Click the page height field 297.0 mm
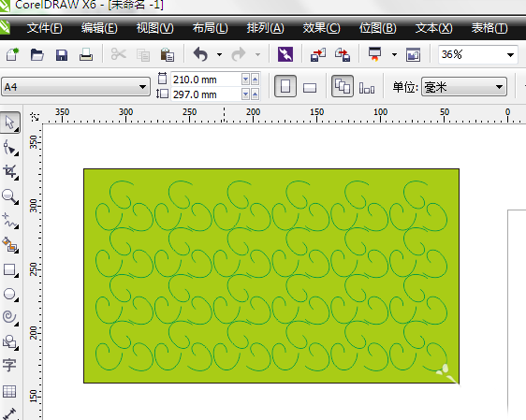This screenshot has height=420, width=526. tap(206, 94)
